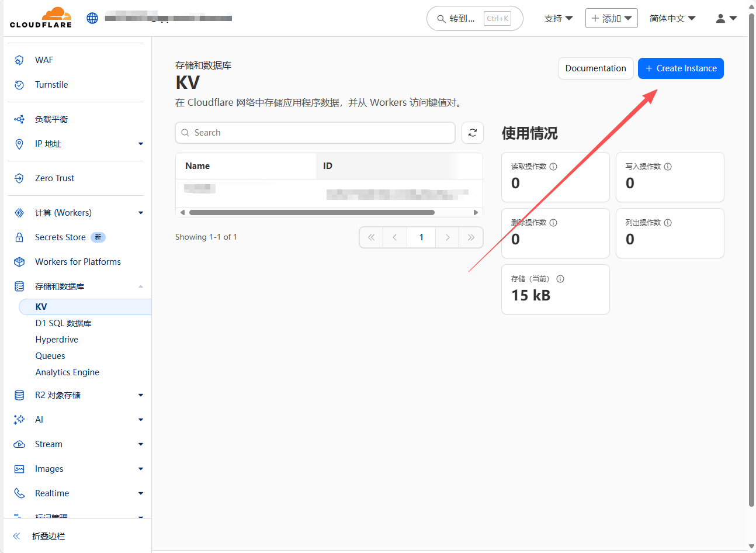Click the table scrollbar right arrow

[x=476, y=213]
